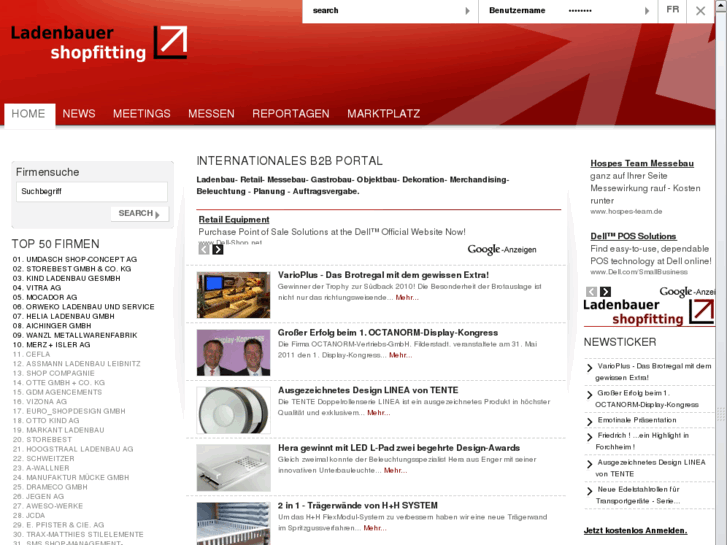Open the TENTE LINEA wheel thumbnail
727x545 pixels.
click(x=233, y=410)
